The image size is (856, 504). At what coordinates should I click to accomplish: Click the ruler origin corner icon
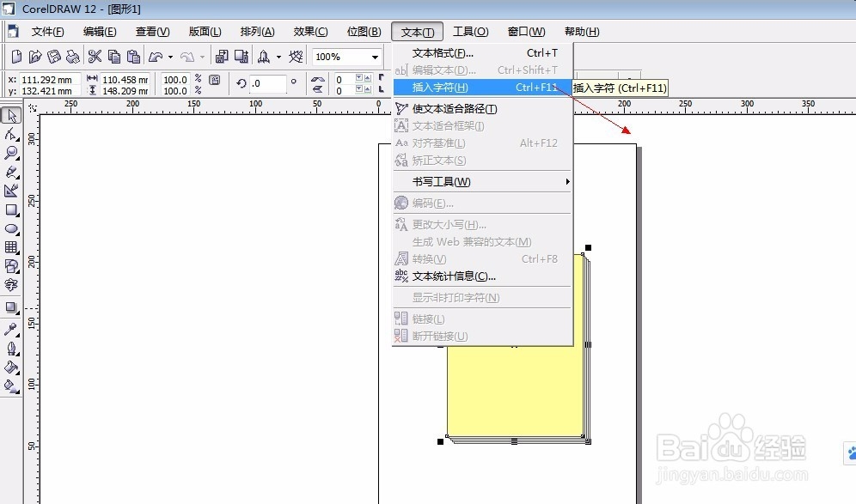pyautogui.click(x=32, y=107)
